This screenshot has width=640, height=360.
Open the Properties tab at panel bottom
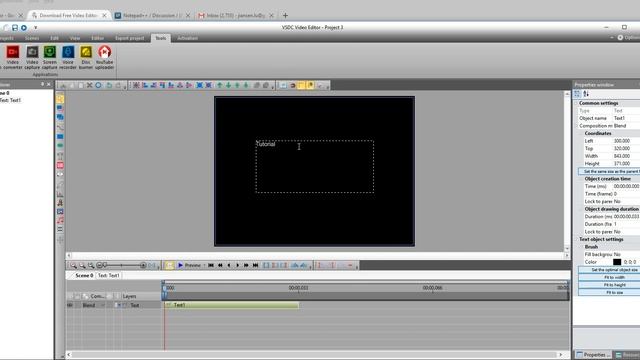click(594, 355)
